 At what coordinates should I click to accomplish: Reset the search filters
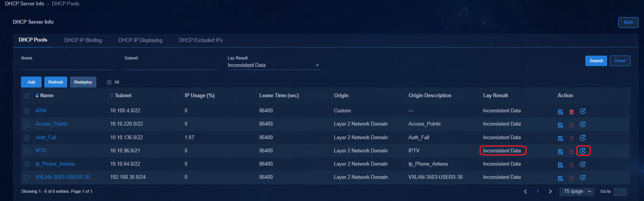tap(620, 61)
